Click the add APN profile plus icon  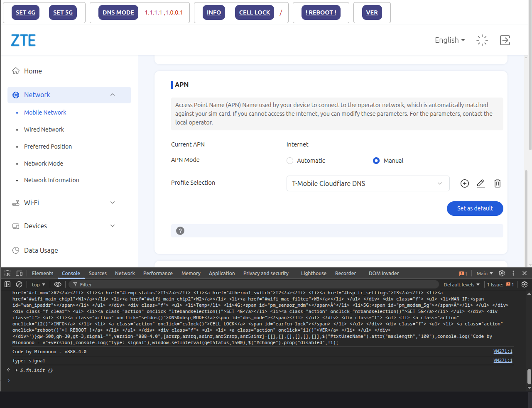pos(465,183)
